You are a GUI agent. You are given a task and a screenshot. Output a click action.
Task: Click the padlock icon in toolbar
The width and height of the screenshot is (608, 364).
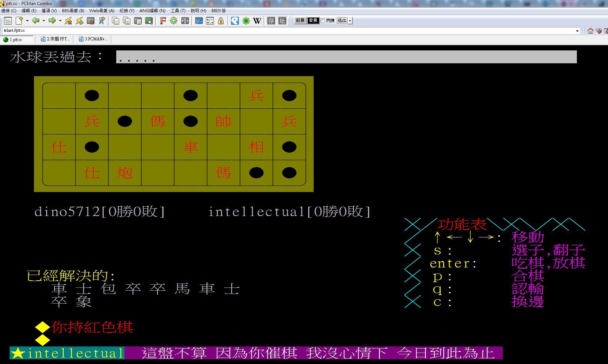point(221,21)
